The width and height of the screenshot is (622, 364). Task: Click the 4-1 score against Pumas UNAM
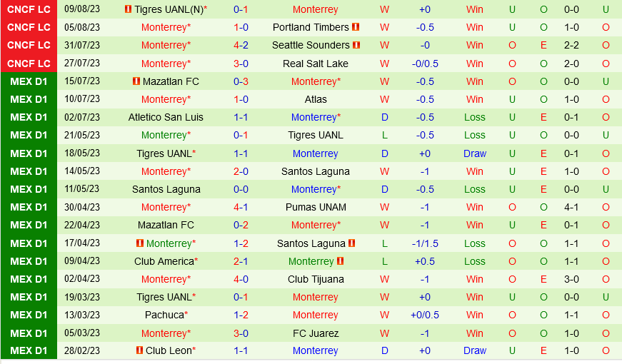pos(241,207)
